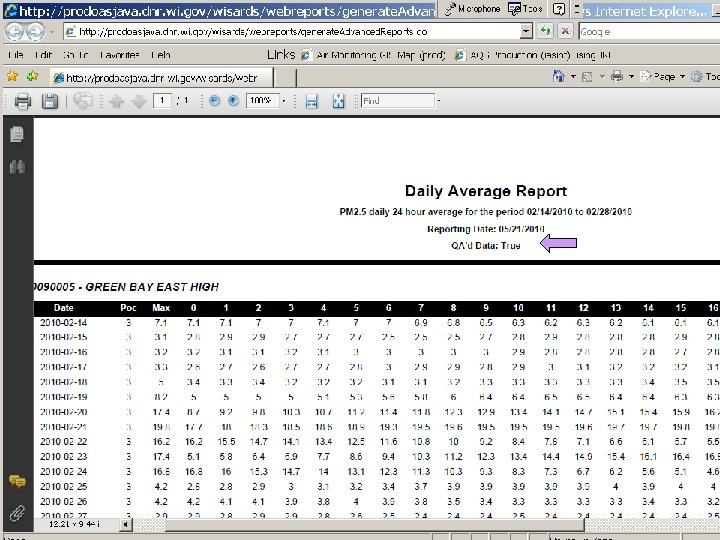This screenshot has height=540, width=720.
Task: Click the zoom out minus icon
Action: 214,101
